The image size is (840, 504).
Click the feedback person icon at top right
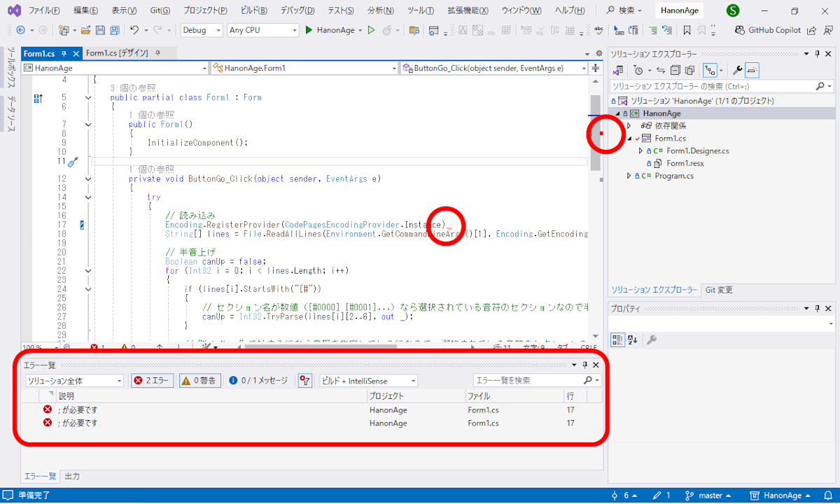(827, 30)
